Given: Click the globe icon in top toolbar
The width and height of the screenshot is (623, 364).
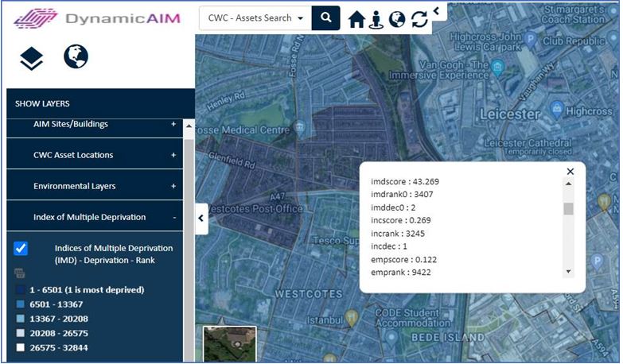Looking at the screenshot, I should (396, 19).
